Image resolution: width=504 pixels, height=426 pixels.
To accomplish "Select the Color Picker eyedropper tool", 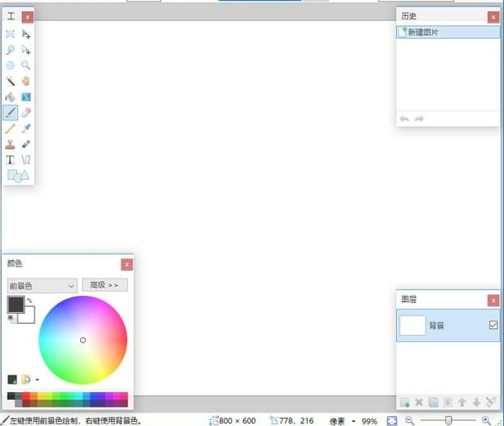I will pos(26,128).
